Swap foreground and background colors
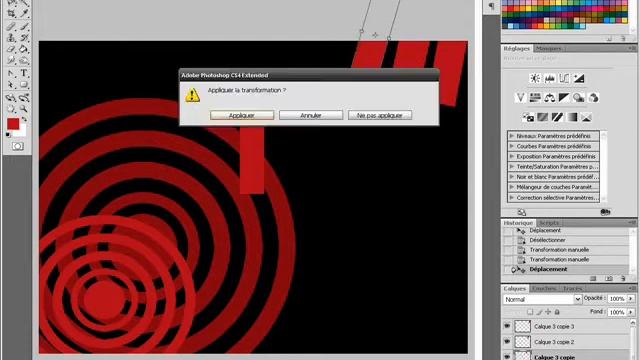The image size is (640, 360). coord(24,120)
